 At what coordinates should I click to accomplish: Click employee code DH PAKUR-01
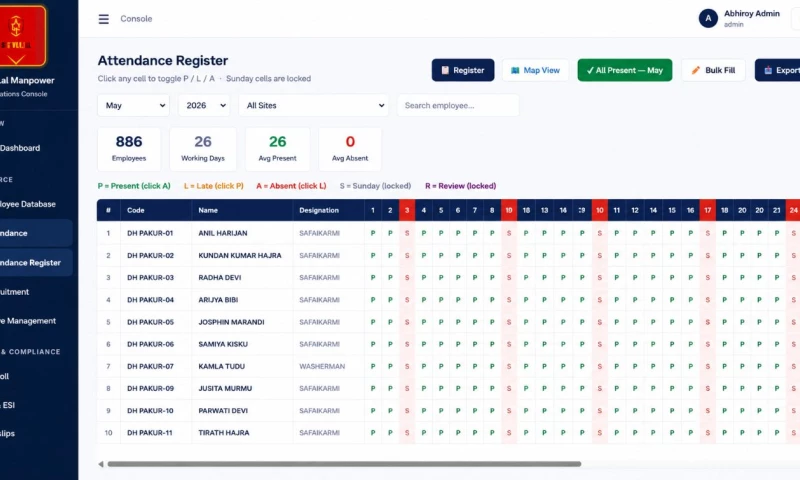151,233
